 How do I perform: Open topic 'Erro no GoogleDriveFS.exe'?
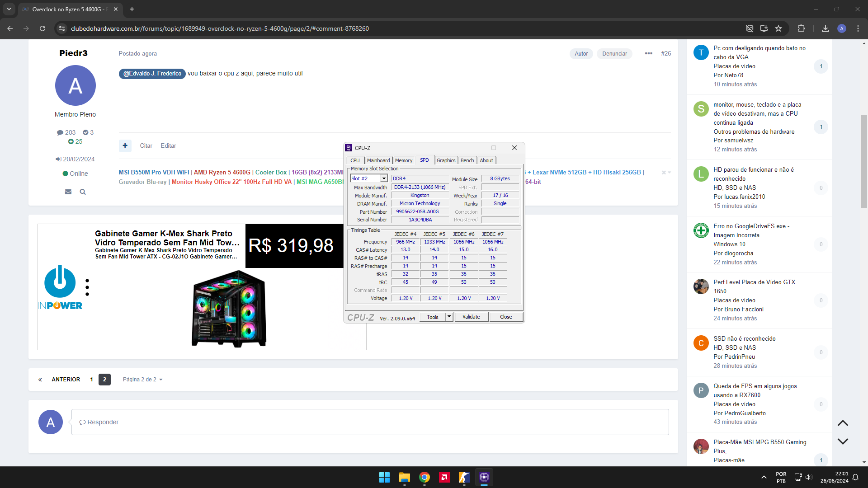pyautogui.click(x=751, y=230)
